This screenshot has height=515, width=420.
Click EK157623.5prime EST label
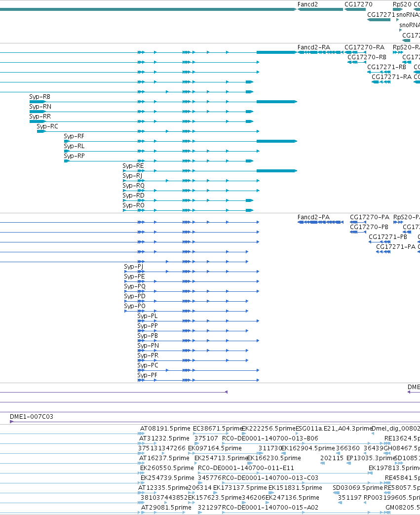(215, 498)
